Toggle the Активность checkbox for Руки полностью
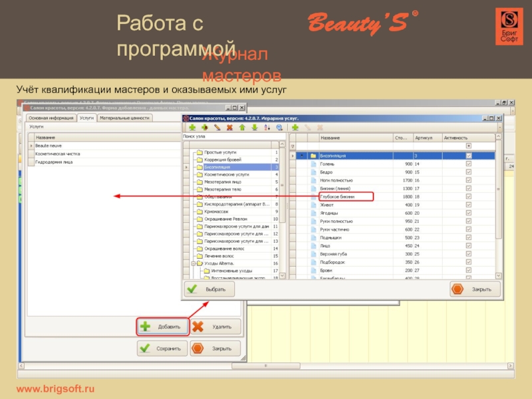This screenshot has height=399, width=532. pyautogui.click(x=469, y=221)
